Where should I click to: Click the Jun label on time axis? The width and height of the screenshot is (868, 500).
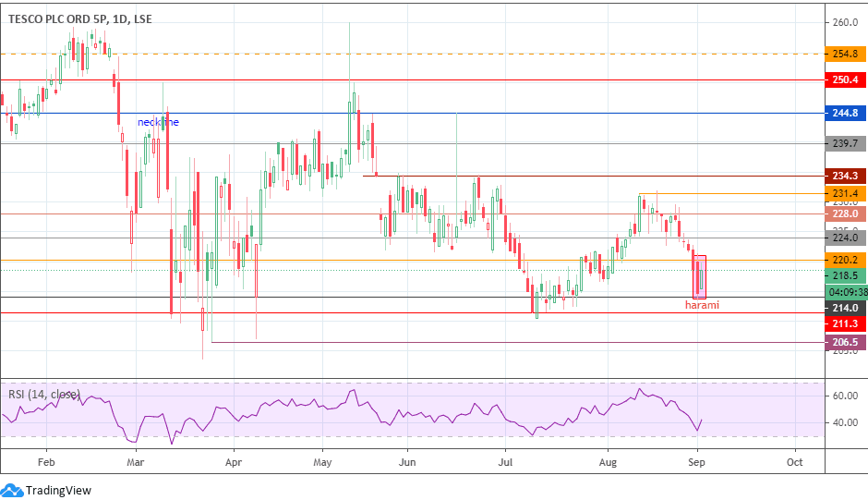pyautogui.click(x=407, y=462)
